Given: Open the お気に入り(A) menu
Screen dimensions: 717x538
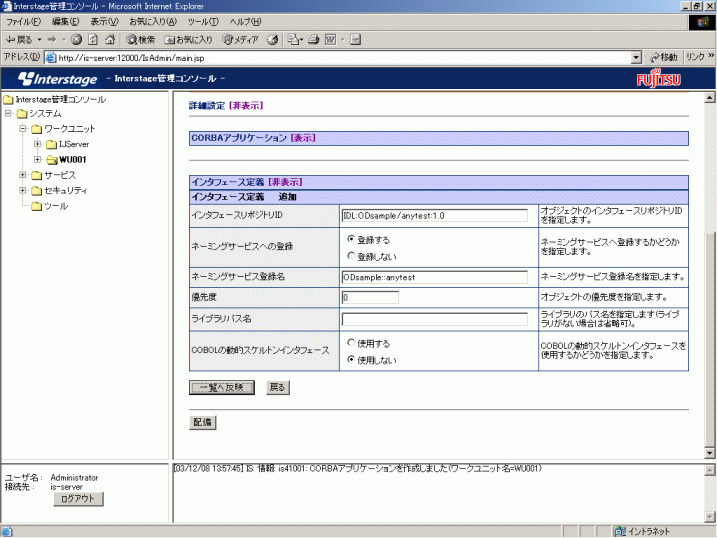Looking at the screenshot, I should pos(153,21).
